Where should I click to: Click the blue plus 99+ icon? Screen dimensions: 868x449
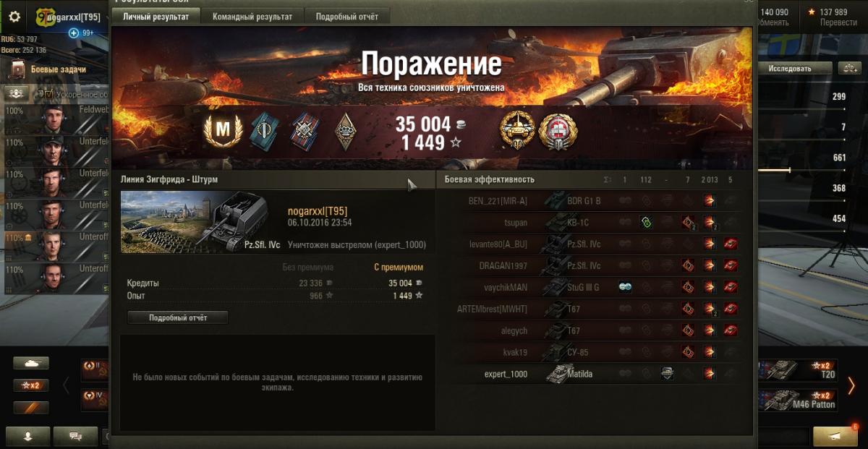click(x=73, y=33)
